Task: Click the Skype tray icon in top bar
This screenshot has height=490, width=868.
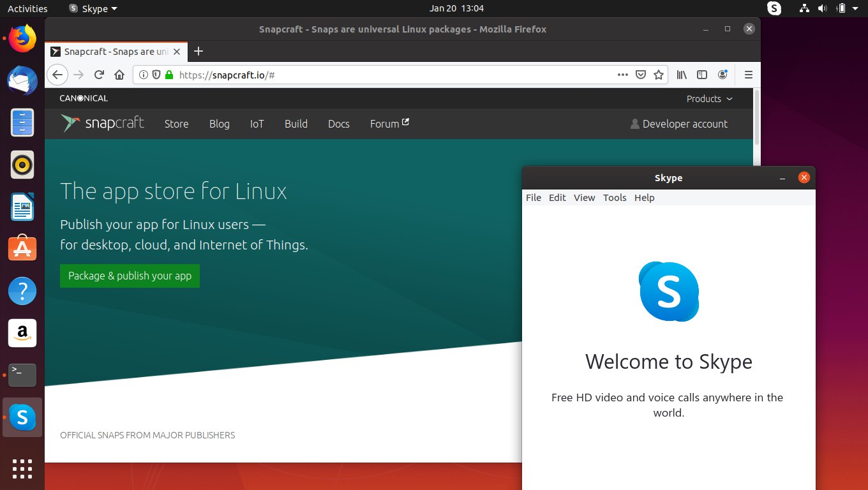Action: (x=774, y=8)
